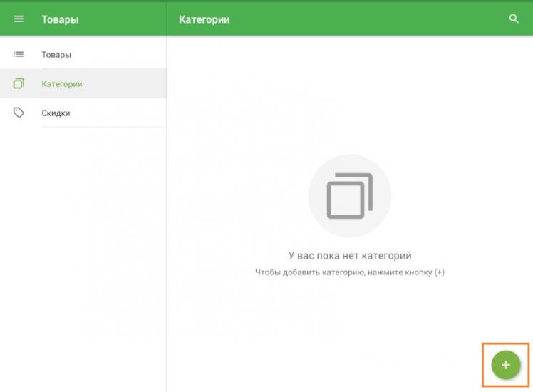
Task: Click the 'У вас пока нет категорий' message
Action: (349, 255)
